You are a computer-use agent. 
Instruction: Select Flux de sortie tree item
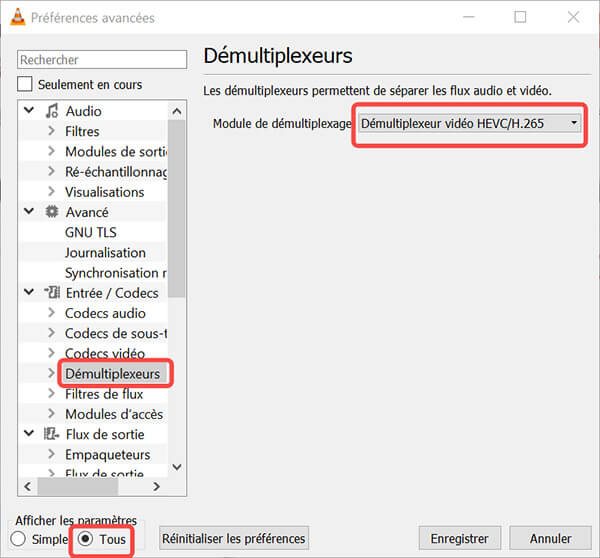tap(105, 434)
